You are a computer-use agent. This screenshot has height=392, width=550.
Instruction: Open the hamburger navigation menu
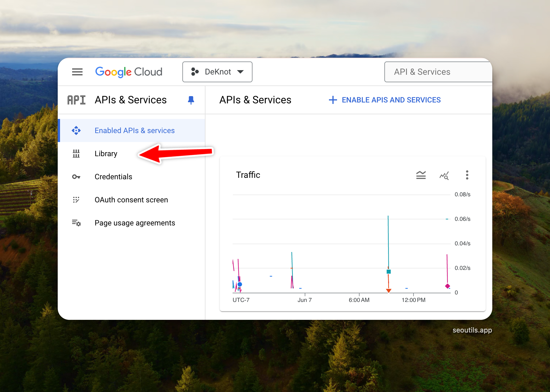77,72
